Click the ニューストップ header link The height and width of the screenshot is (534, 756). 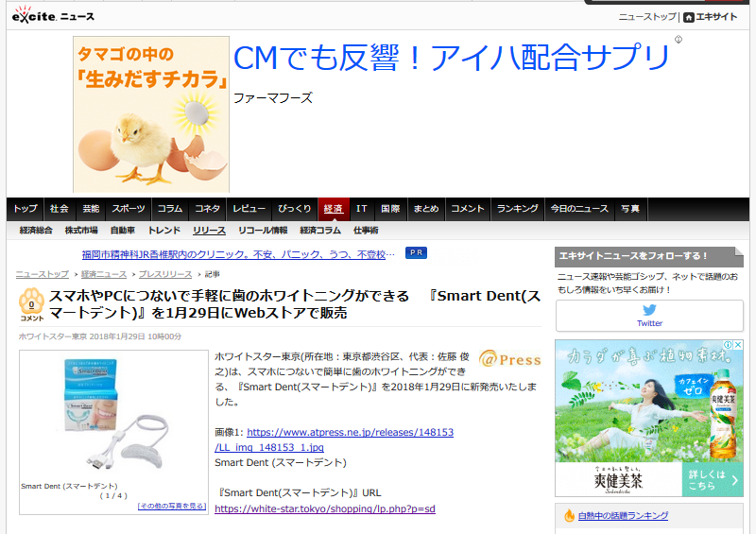point(647,17)
